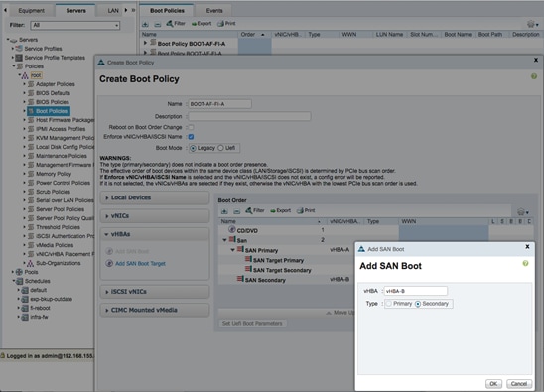Click Filter in Boot Order toolbar

[x=255, y=210]
